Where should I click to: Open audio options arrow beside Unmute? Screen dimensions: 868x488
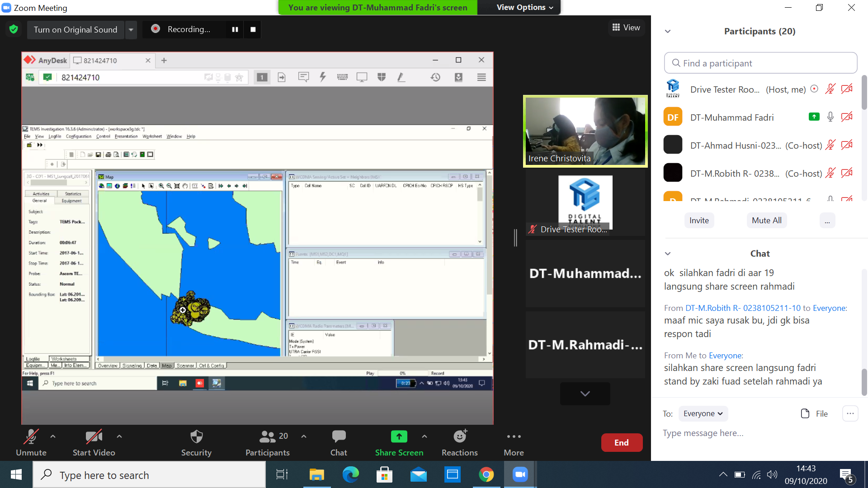click(x=53, y=436)
